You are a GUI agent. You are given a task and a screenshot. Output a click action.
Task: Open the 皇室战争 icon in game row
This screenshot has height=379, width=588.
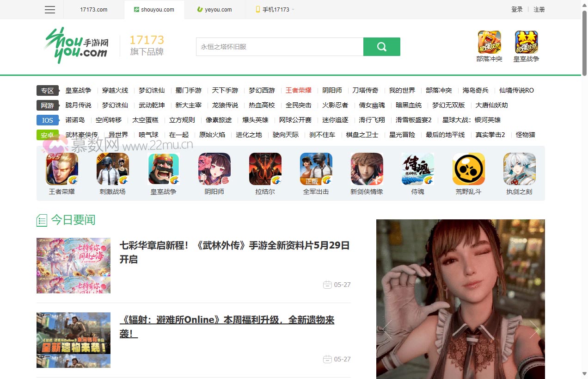(x=163, y=168)
